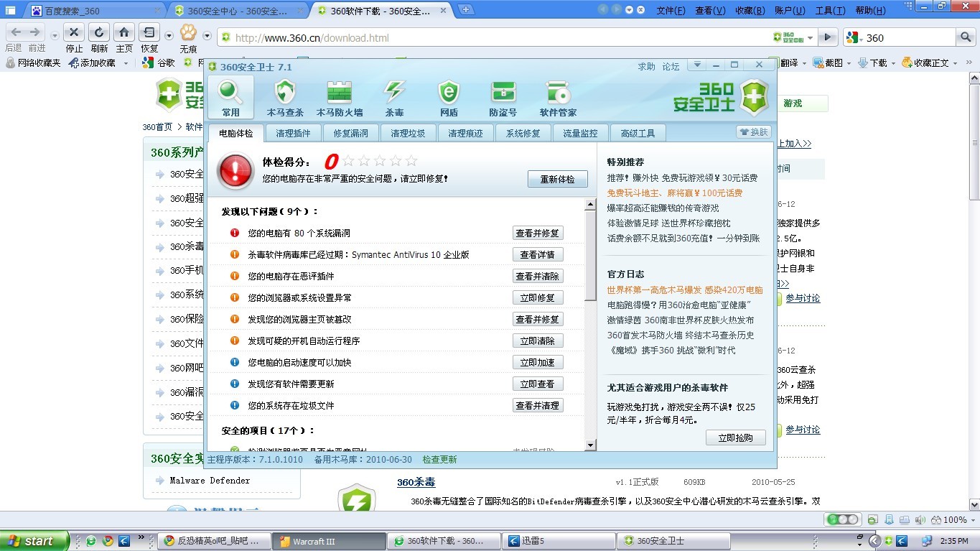Click the browser forward arrow (前进)
This screenshot has width=980, height=551.
click(34, 32)
